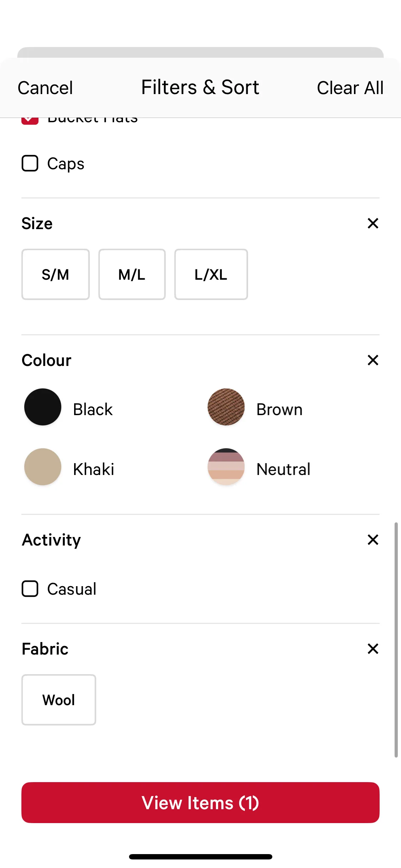Image resolution: width=401 pixels, height=868 pixels.
Task: Enable the Casual activity checkbox
Action: tap(30, 589)
